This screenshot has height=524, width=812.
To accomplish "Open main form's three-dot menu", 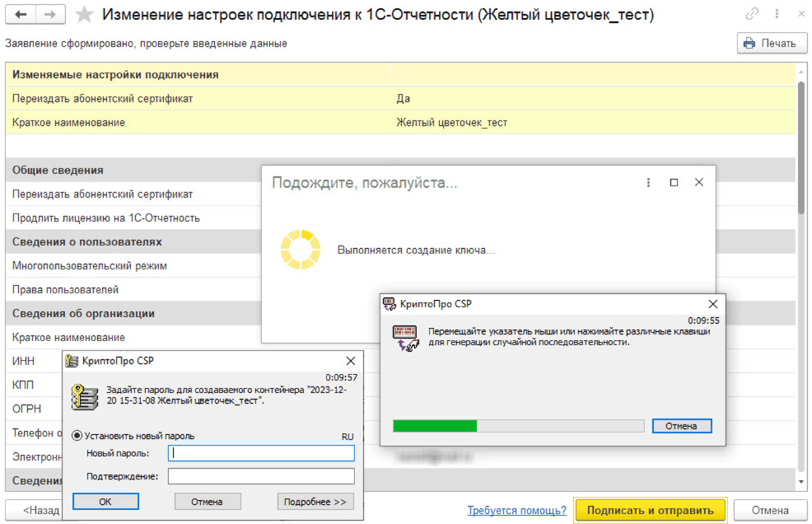I will [777, 14].
